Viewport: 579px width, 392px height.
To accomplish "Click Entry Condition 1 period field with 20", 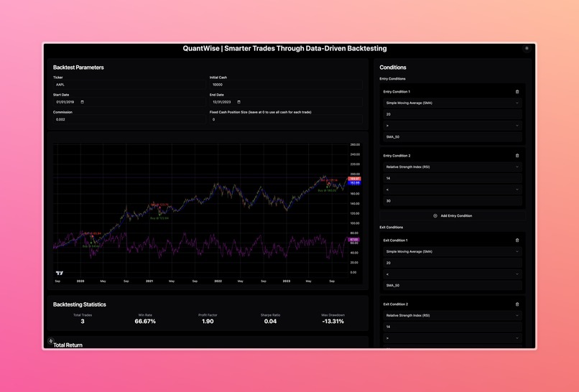I will 453,114.
